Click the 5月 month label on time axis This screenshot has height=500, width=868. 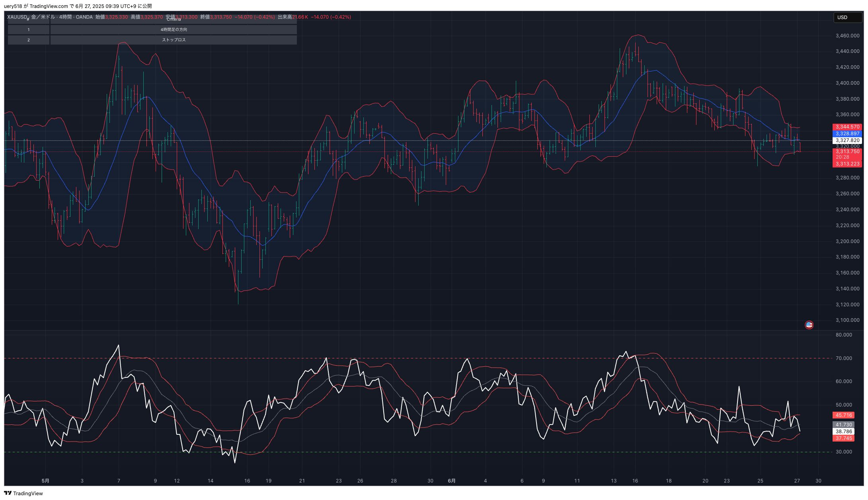point(45,481)
